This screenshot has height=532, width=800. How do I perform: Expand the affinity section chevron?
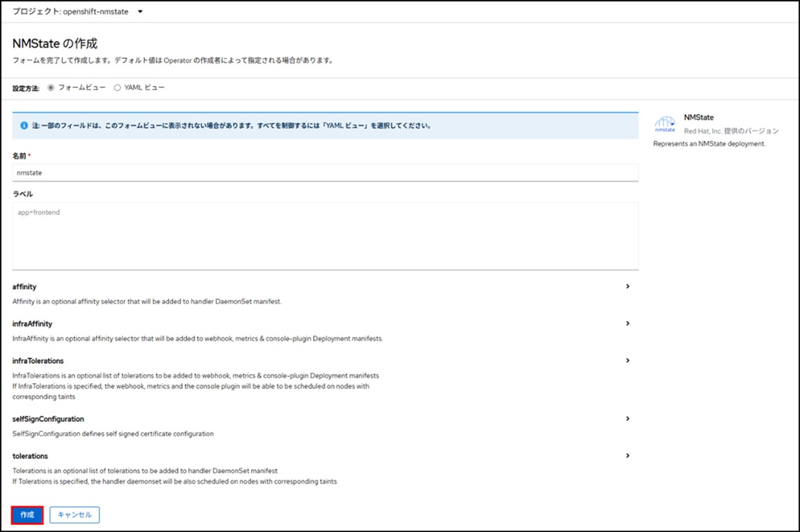627,287
